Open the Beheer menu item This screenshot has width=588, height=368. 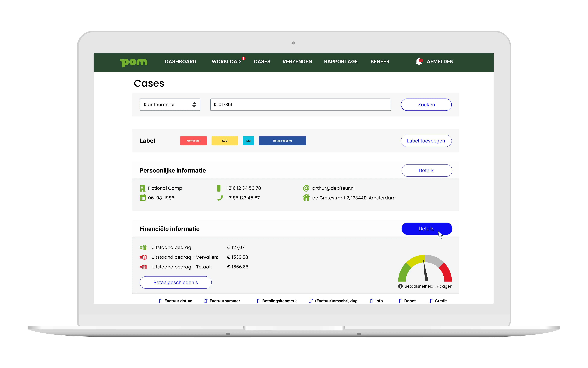coord(380,62)
